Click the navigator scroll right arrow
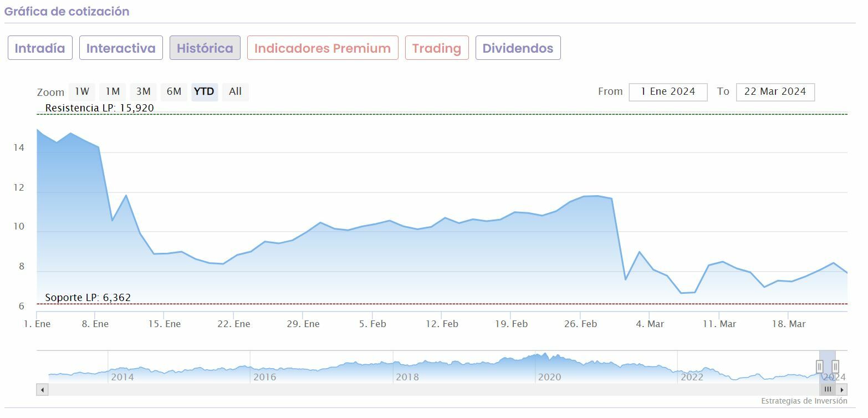This screenshot has height=418, width=868. pyautogui.click(x=843, y=390)
